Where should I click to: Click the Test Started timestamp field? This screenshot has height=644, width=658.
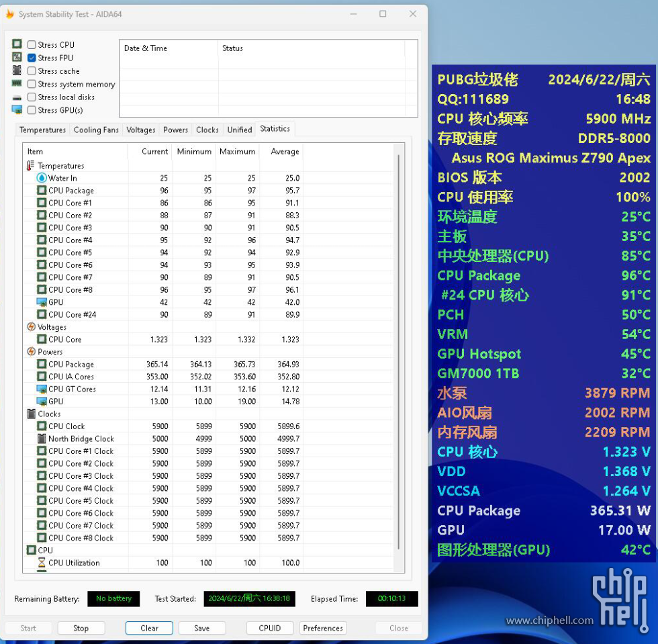point(249,598)
